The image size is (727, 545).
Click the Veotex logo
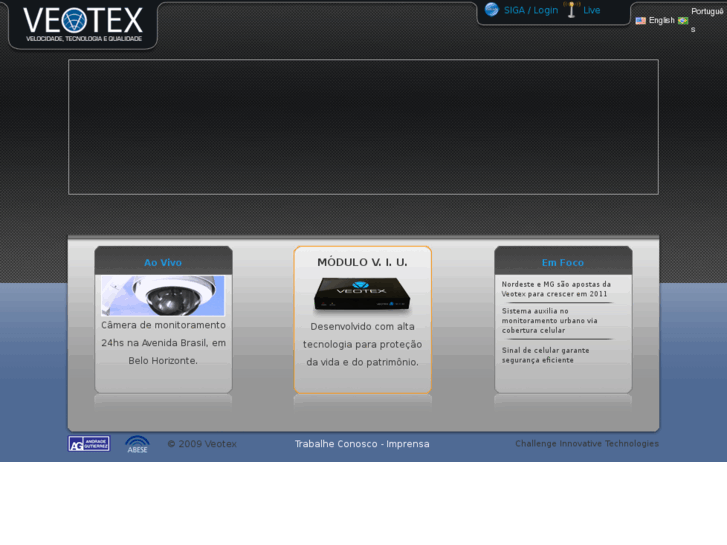coord(83,24)
